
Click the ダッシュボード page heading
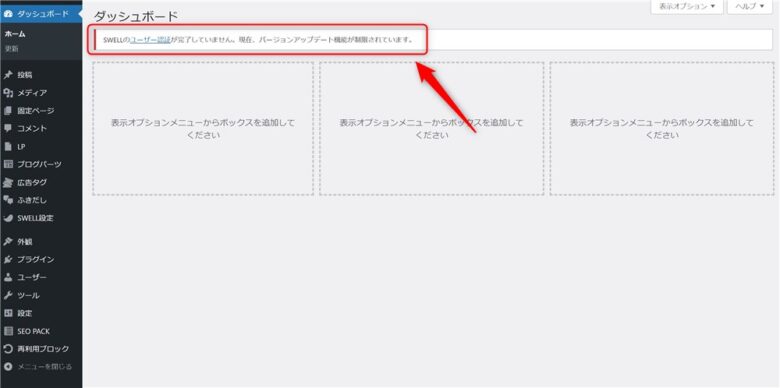coord(135,16)
